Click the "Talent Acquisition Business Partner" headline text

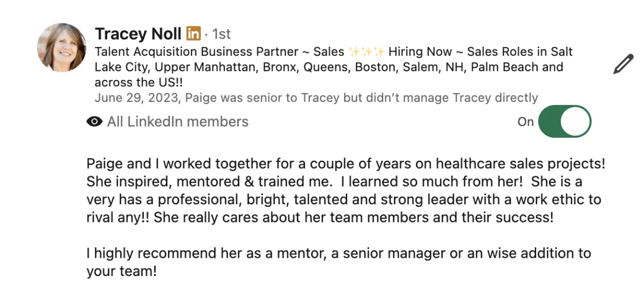[x=196, y=52]
